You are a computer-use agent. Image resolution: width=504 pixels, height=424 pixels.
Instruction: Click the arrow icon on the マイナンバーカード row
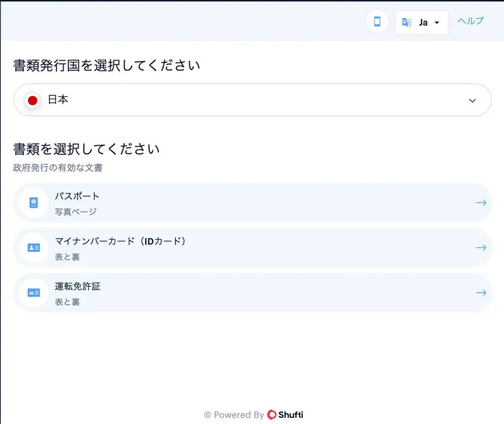coord(481,247)
